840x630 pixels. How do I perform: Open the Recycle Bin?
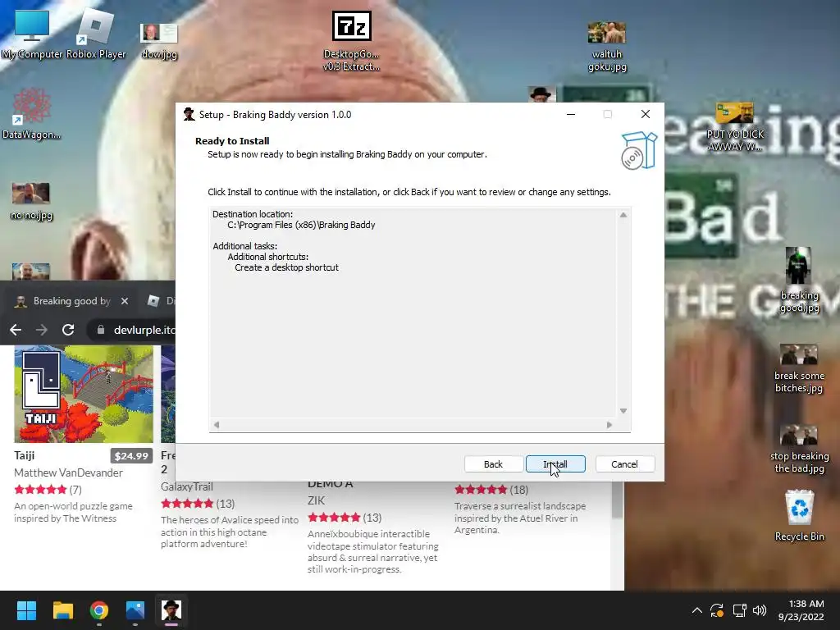coord(799,515)
